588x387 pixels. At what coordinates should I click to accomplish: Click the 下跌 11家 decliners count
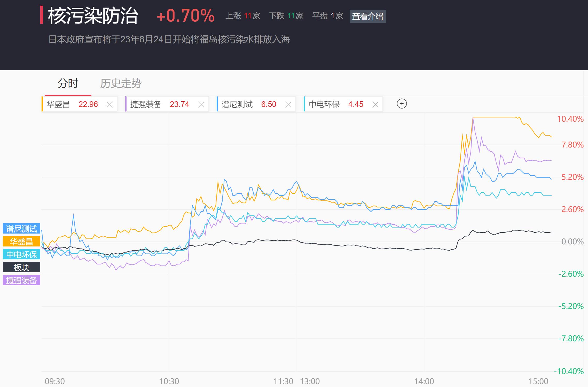click(x=286, y=16)
